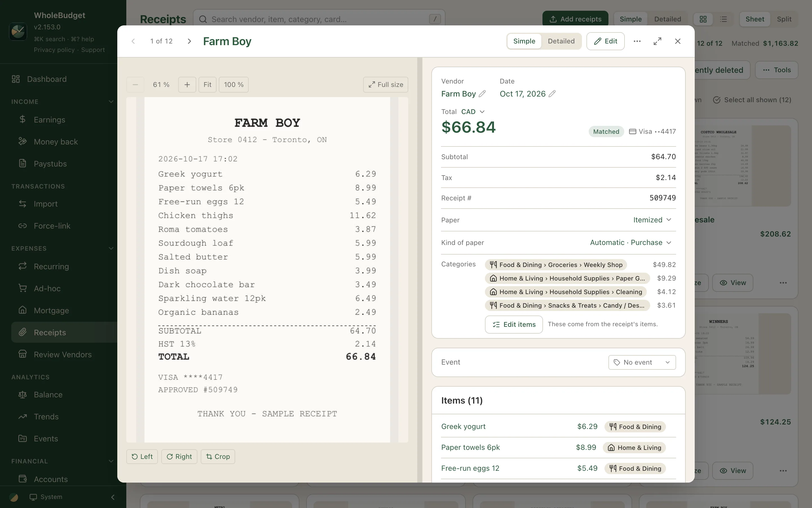Viewport: 812px width, 508px height.
Task: Edit the vendor name with the pencil icon
Action: 482,94
